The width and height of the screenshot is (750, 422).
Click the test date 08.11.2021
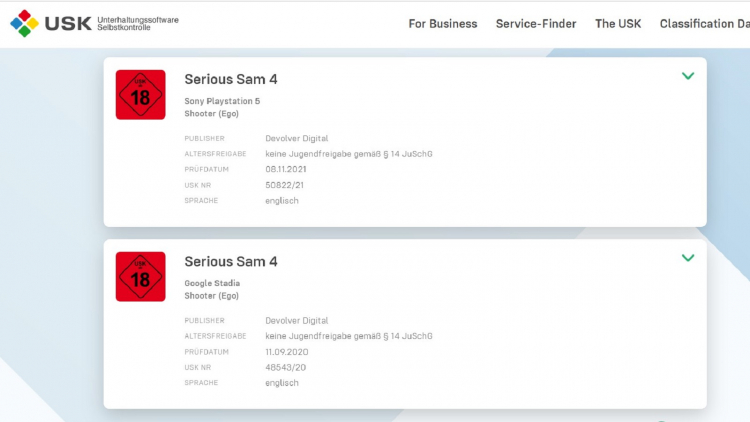288,169
